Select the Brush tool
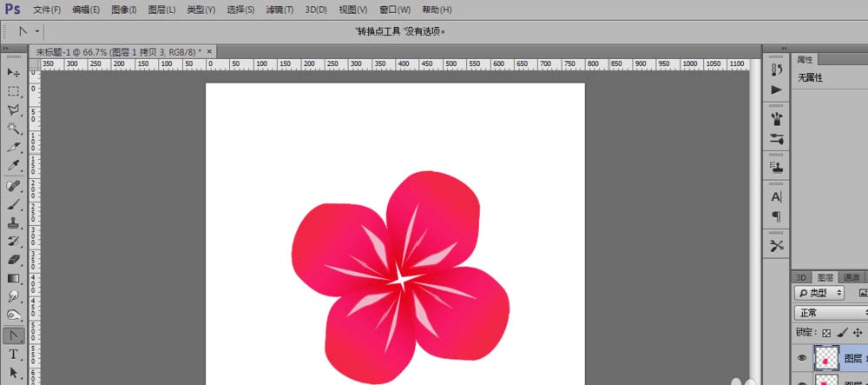Viewport: 868px width, 385px height. [x=13, y=204]
